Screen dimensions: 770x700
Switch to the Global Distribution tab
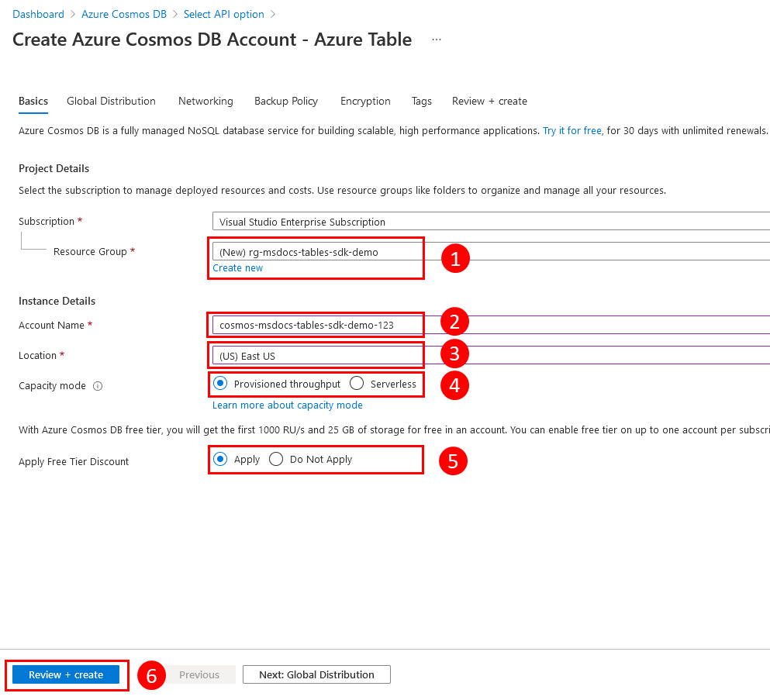[x=111, y=101]
